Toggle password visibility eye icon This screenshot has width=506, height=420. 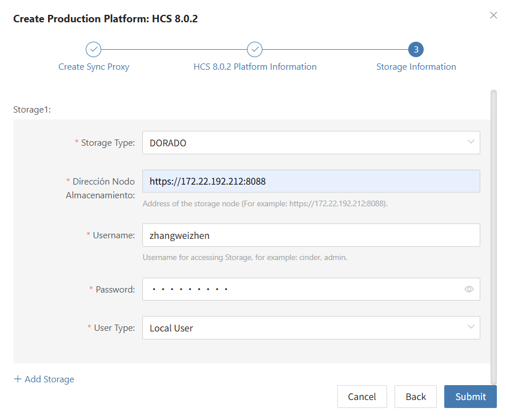[x=469, y=289]
